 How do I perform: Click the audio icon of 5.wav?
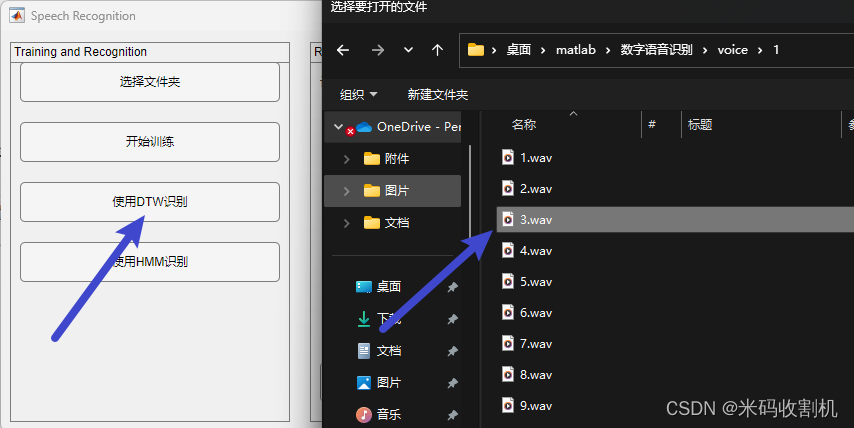coord(508,282)
